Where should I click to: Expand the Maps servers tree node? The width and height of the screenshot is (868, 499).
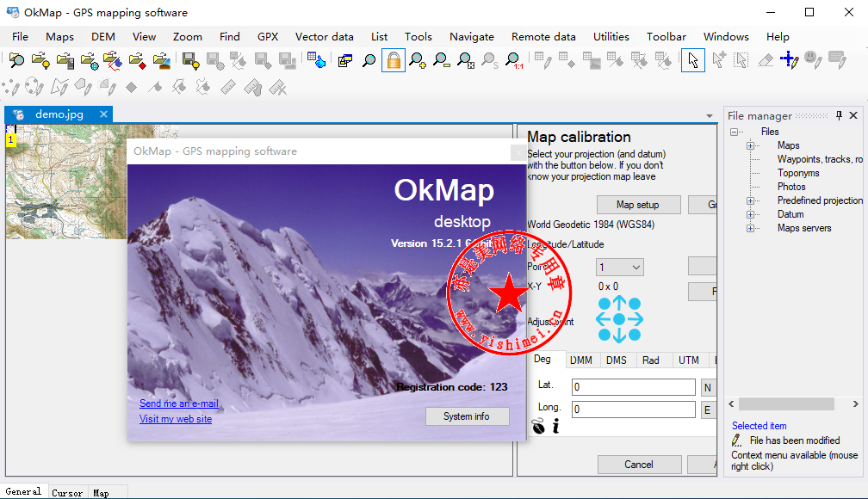click(751, 228)
